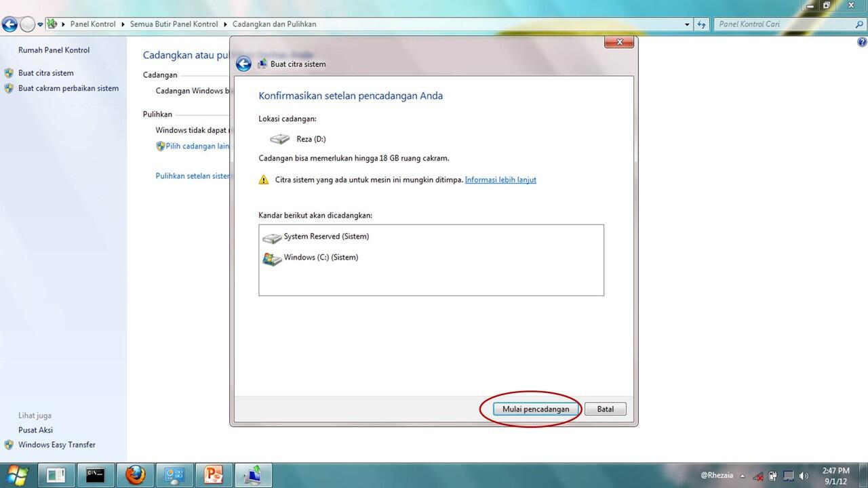Screen dimensions: 868x488
Task: Open the Informasi lebih lanjut link
Action: coord(500,180)
